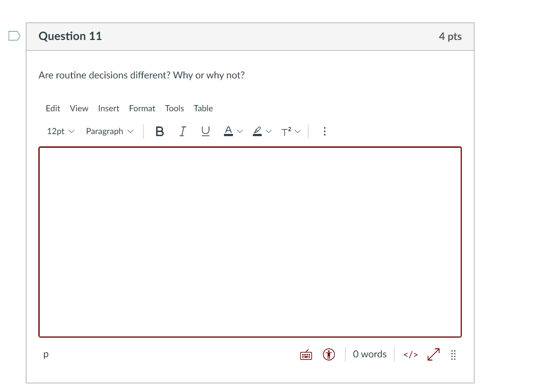Open the font size dropdown showing 12pt
Image resolution: width=546 pixels, height=392 pixels.
click(x=60, y=131)
